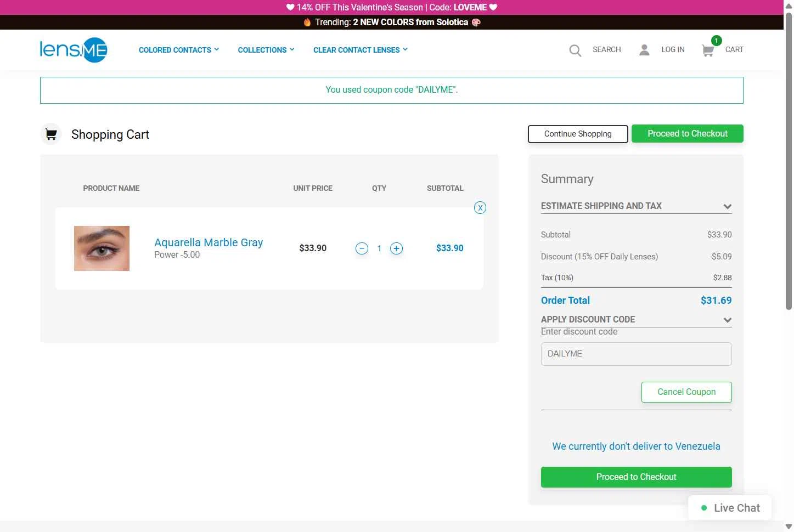Click the Shopping Cart heading icon
The width and height of the screenshot is (794, 532).
pos(51,134)
